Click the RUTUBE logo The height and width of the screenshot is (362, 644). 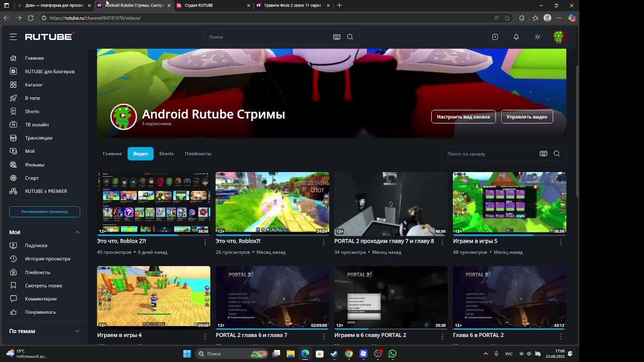coord(49,37)
